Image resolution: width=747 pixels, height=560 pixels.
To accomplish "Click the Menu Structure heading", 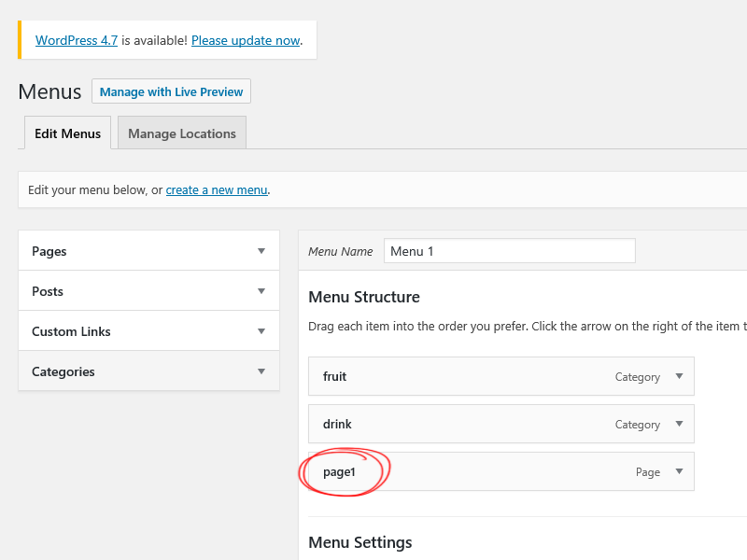I will click(364, 297).
